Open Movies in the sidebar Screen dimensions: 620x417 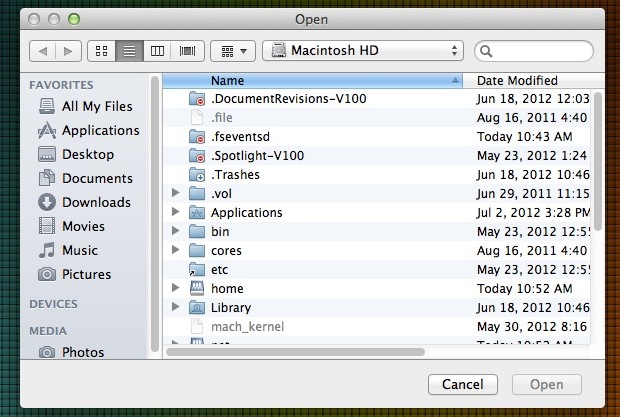coord(72,226)
